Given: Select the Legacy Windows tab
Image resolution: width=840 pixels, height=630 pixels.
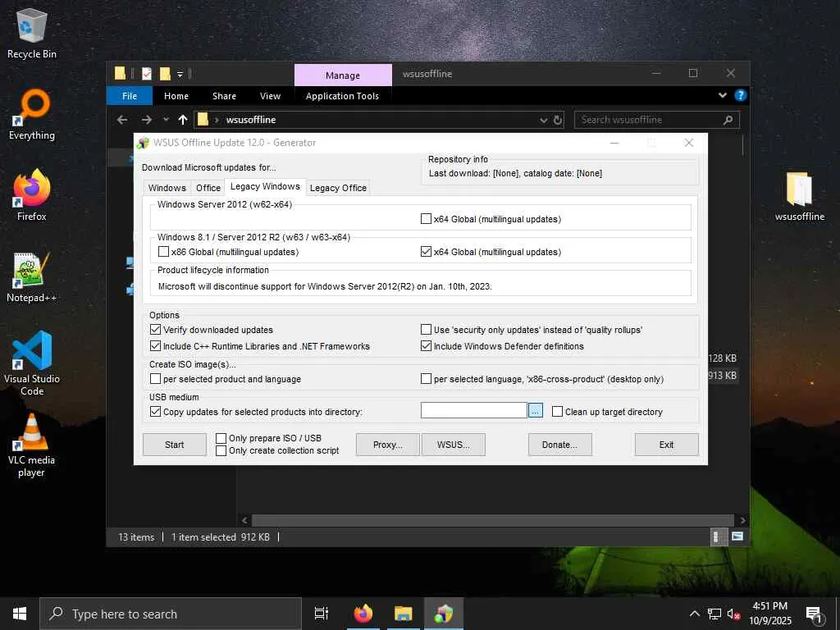Looking at the screenshot, I should (265, 186).
